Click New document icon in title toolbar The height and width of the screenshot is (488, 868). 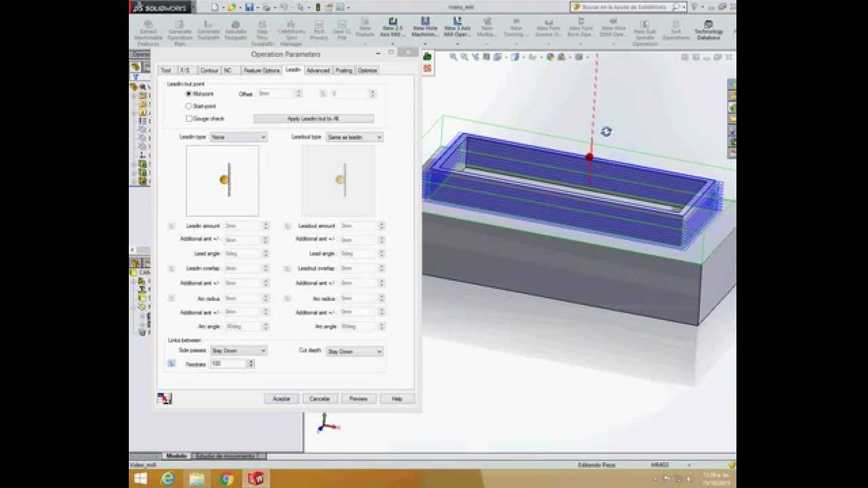tap(215, 7)
